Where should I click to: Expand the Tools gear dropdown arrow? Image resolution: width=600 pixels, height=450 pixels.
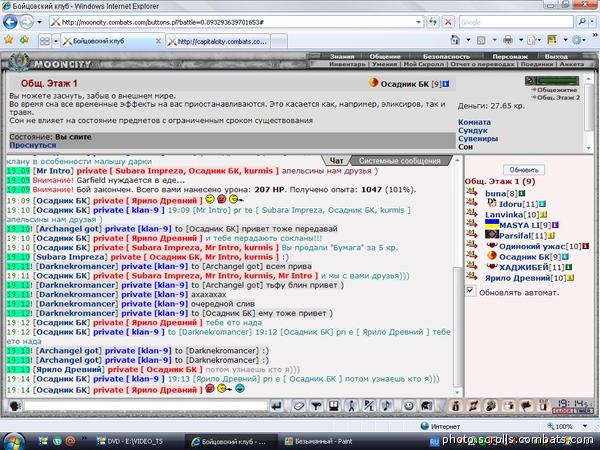586,40
